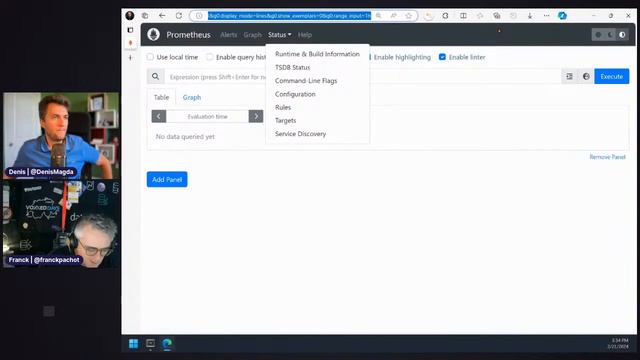Click the Add Panel button
This screenshot has height=360, width=640.
click(167, 179)
